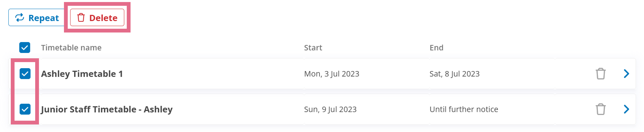Click the Sat, 8 Jul 2023 end date
This screenshot has width=644, height=132.
pyautogui.click(x=454, y=74)
